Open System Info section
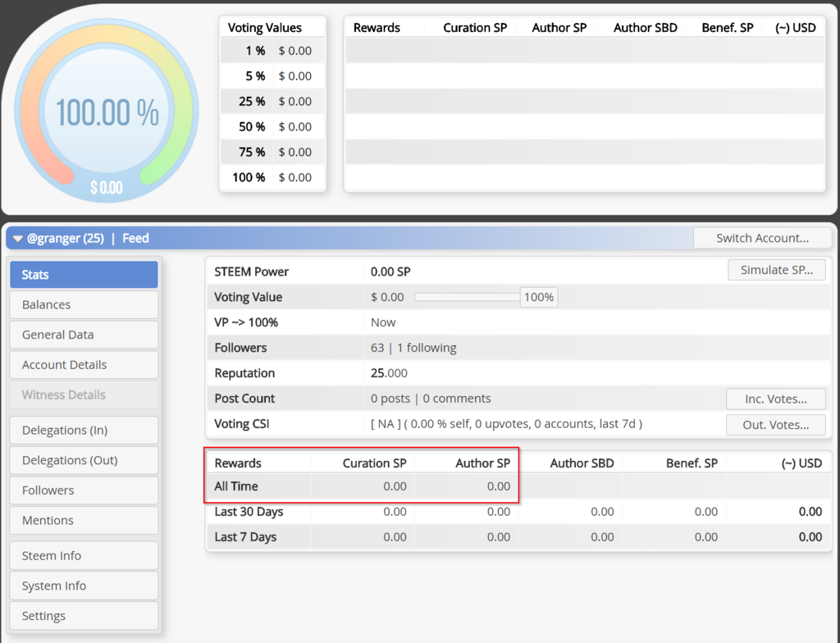 [x=84, y=586]
